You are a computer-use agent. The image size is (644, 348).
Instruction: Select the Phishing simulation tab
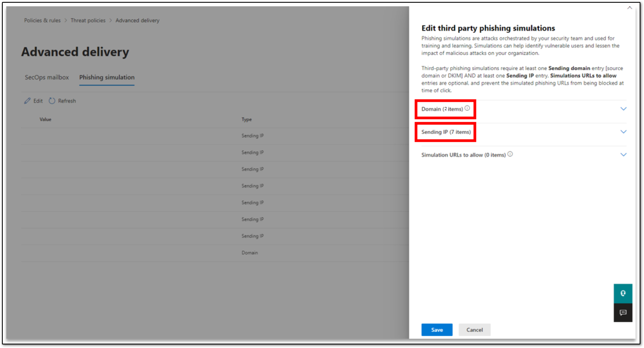107,77
